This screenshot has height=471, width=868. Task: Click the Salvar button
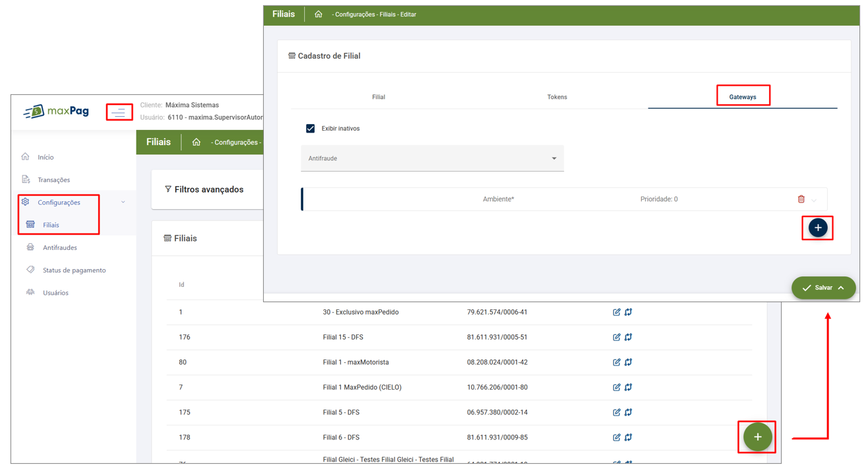click(822, 288)
